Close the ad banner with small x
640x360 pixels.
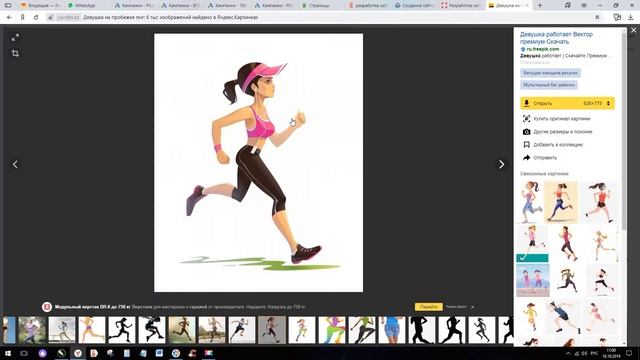(472, 307)
